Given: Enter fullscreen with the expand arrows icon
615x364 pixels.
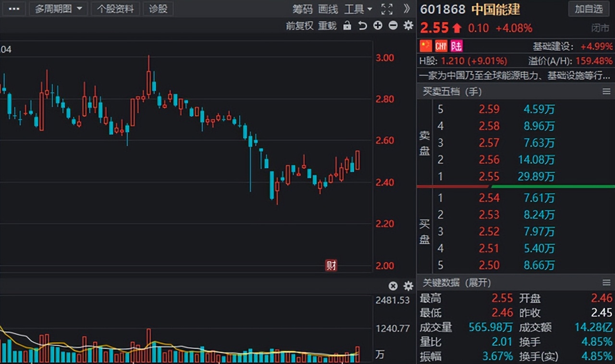Looking at the screenshot, I should [387, 9].
